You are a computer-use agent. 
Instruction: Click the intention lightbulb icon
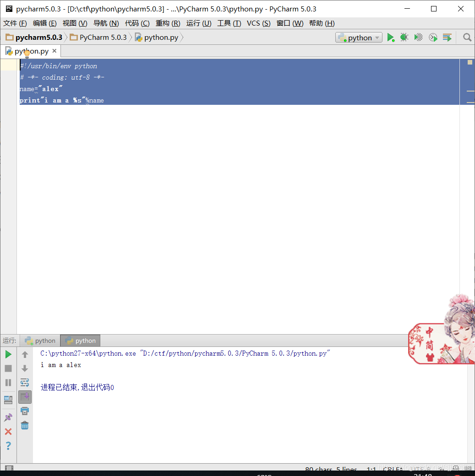[x=27, y=54]
